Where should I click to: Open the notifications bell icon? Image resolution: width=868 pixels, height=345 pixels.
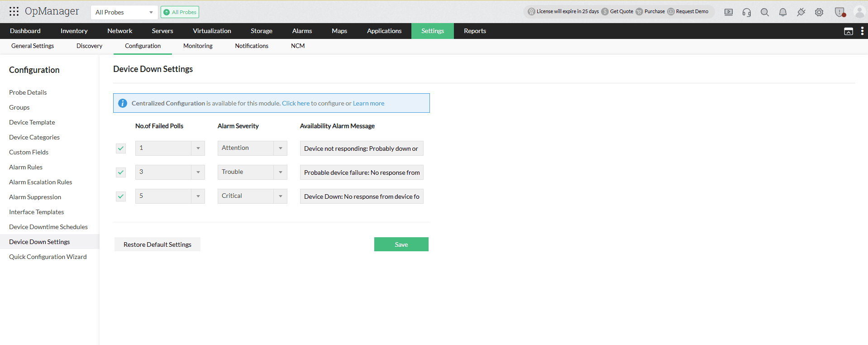click(x=783, y=12)
